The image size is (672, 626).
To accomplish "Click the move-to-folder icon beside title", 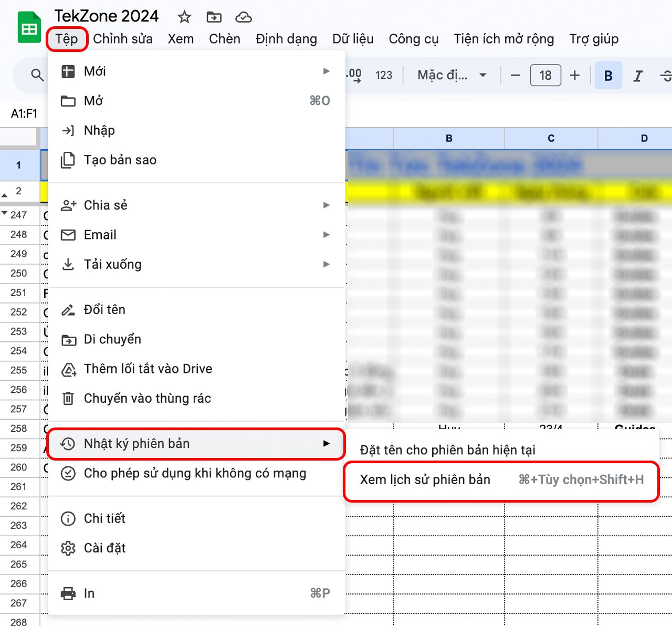I will (214, 17).
